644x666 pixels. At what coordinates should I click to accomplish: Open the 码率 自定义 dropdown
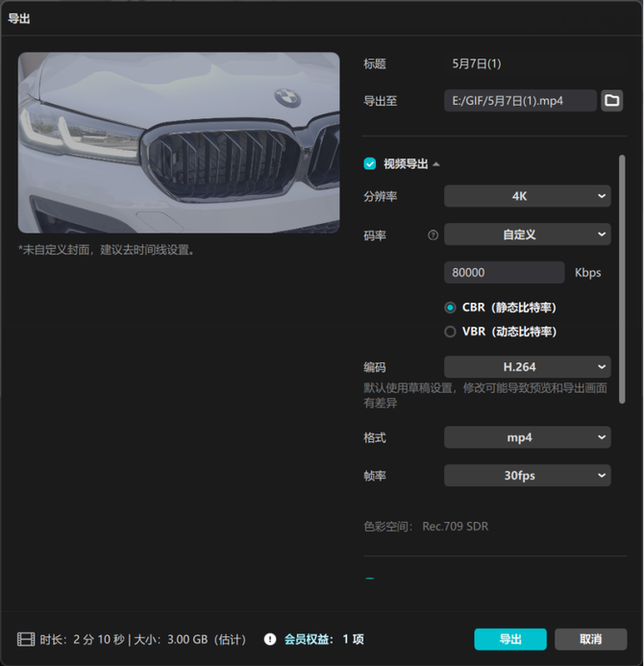(527, 234)
